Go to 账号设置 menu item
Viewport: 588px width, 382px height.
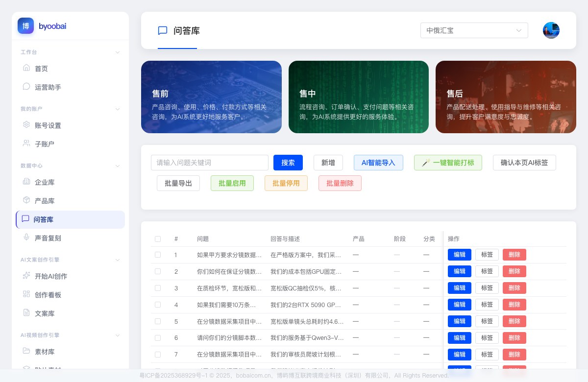(70, 125)
